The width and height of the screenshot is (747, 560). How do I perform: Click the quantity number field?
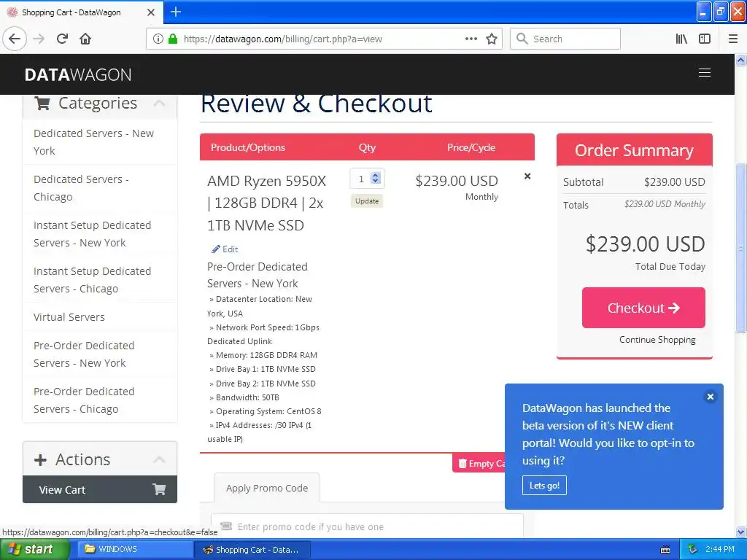361,179
